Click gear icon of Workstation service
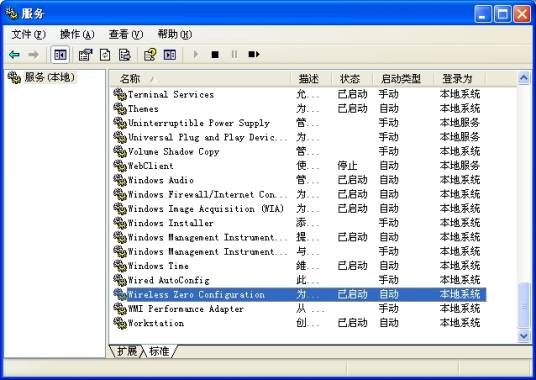536x380 pixels. pos(120,323)
